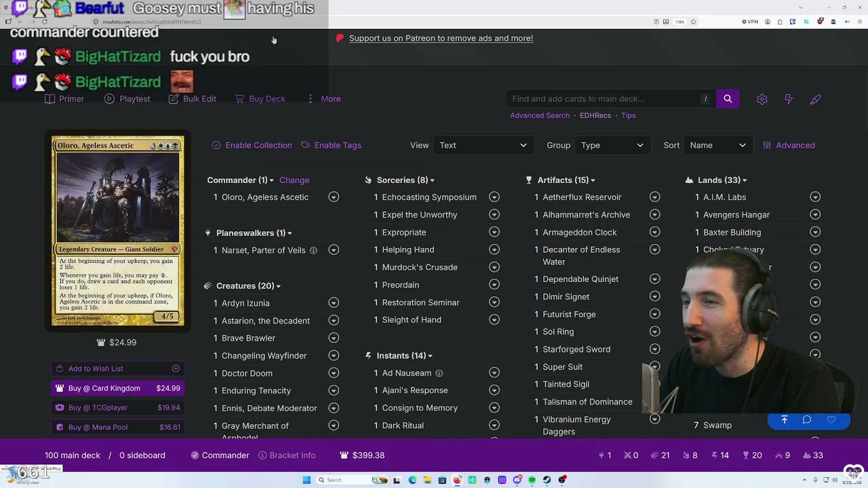
Task: Open options for Armageddon Clock row
Action: pyautogui.click(x=655, y=232)
